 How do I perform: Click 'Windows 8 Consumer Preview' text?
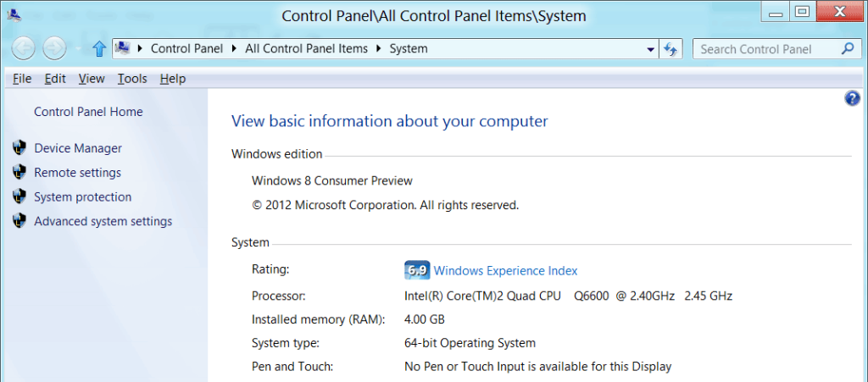click(x=332, y=180)
